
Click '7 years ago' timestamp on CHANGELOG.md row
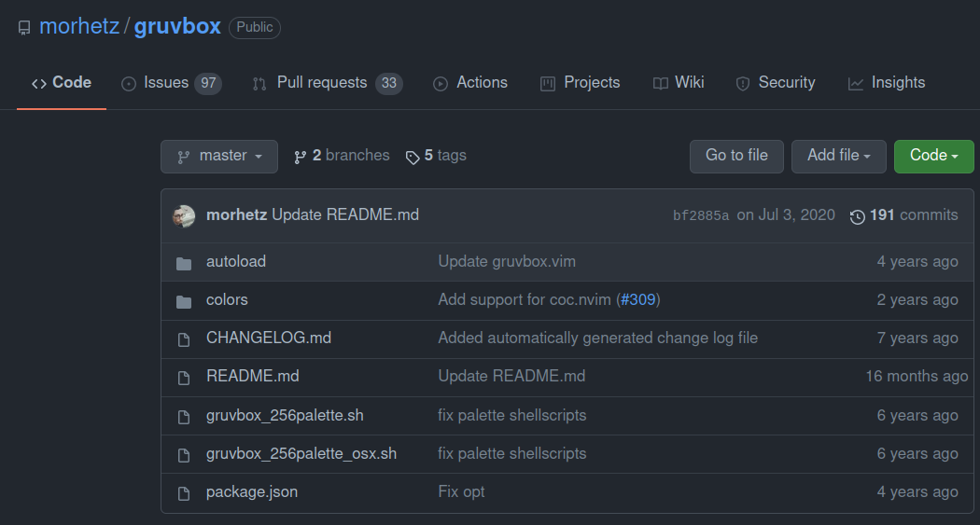(917, 338)
